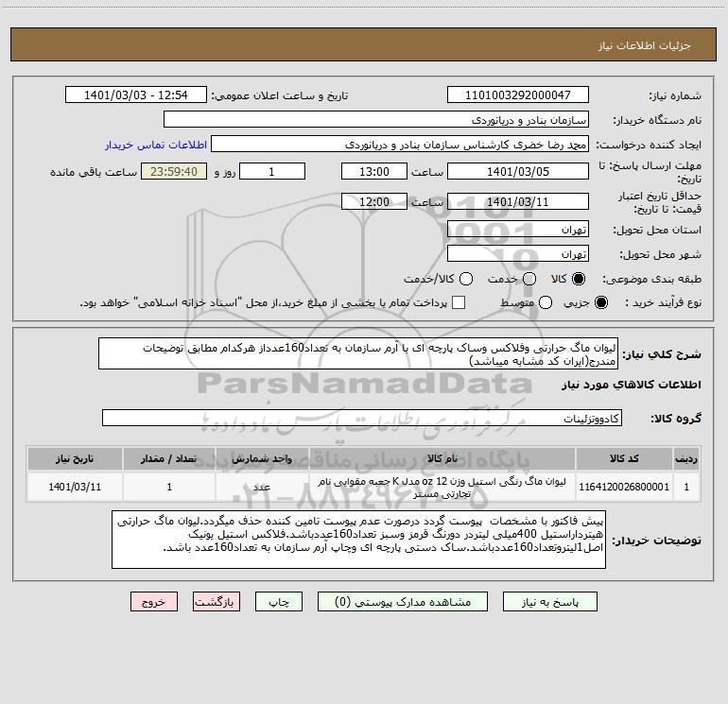Click the announcement date field 1401/03/03 - 12:54
This screenshot has width=728, height=704.
(136, 94)
